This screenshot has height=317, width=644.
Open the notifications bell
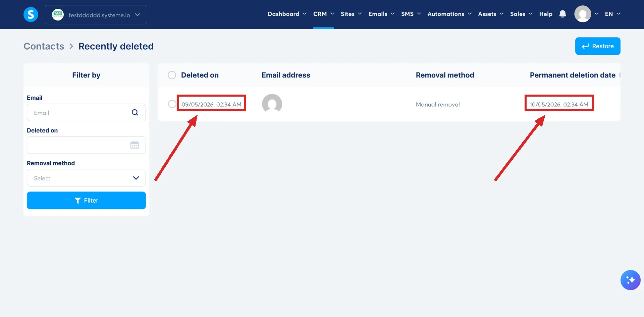[x=563, y=14]
